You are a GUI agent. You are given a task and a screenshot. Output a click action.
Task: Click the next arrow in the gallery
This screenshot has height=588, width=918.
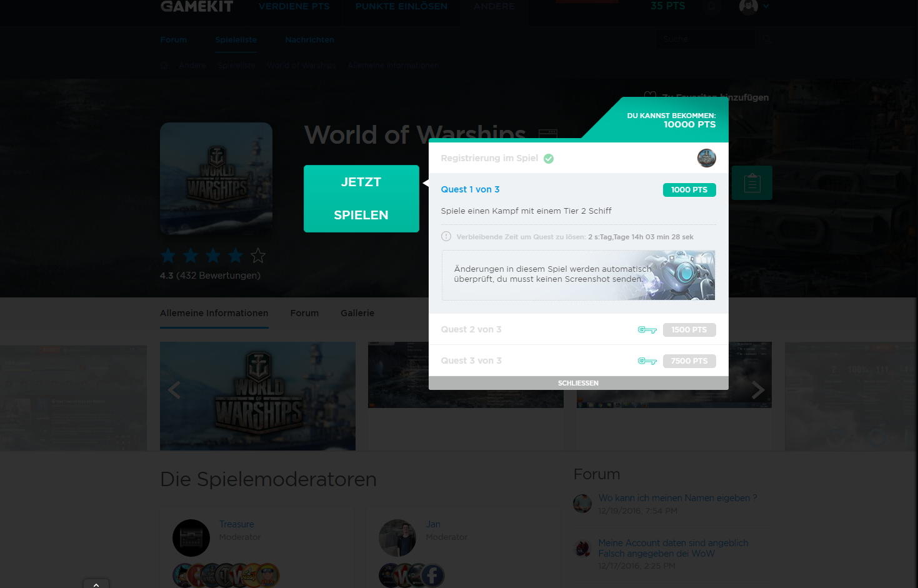point(758,391)
